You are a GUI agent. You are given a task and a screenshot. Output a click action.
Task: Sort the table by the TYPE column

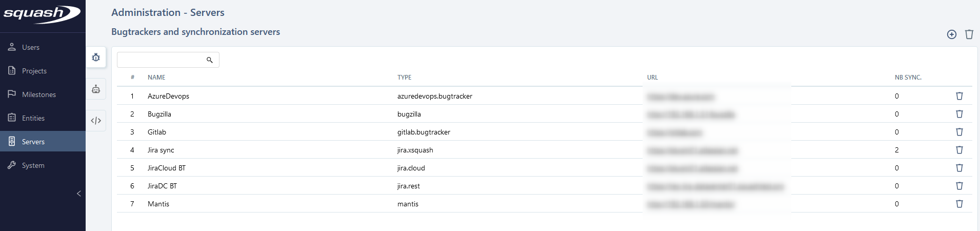click(404, 78)
